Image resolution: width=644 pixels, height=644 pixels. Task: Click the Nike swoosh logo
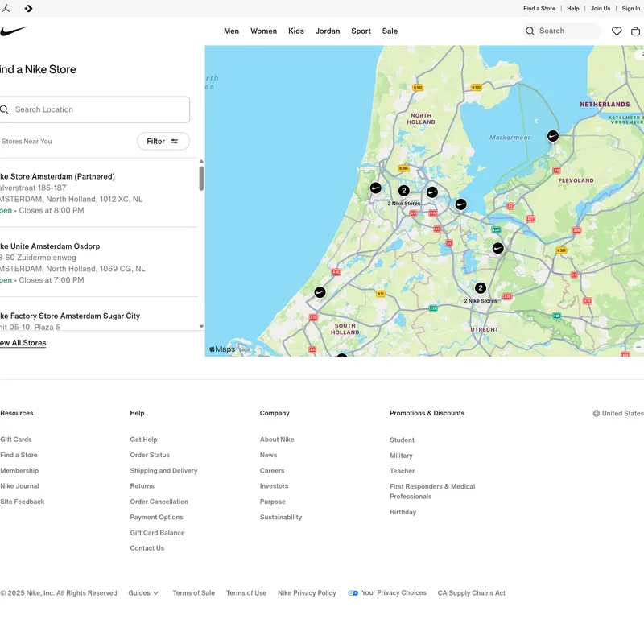[x=14, y=31]
